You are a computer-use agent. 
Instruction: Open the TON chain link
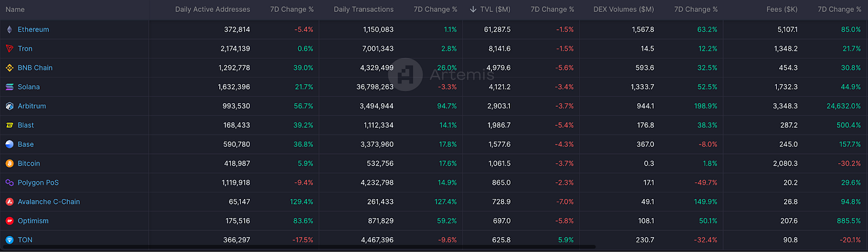25,239
